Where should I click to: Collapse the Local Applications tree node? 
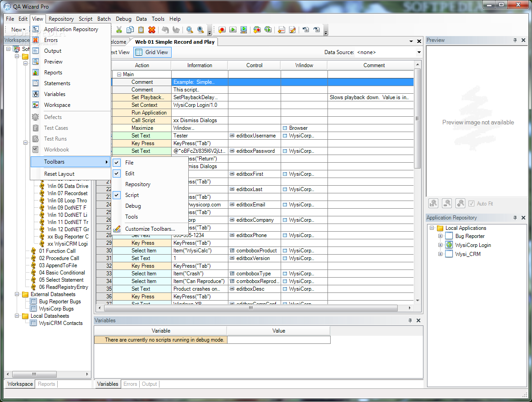tap(432, 228)
